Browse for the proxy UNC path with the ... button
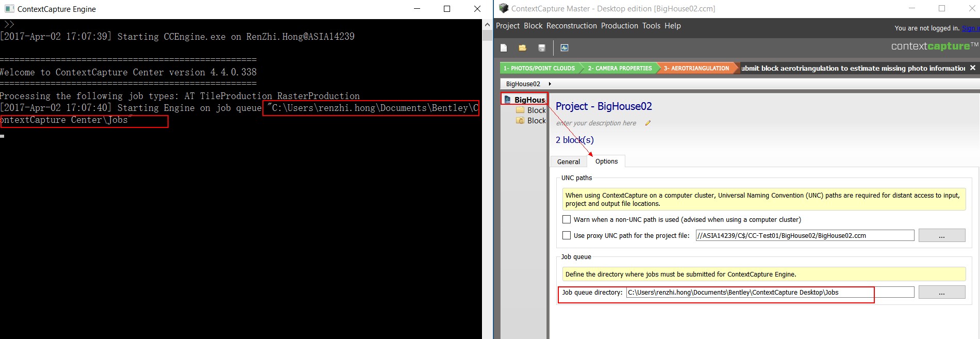980x339 pixels. [942, 235]
